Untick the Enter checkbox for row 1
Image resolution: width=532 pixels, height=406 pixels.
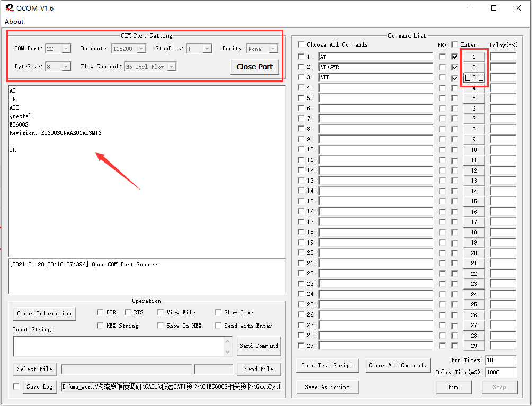click(455, 57)
